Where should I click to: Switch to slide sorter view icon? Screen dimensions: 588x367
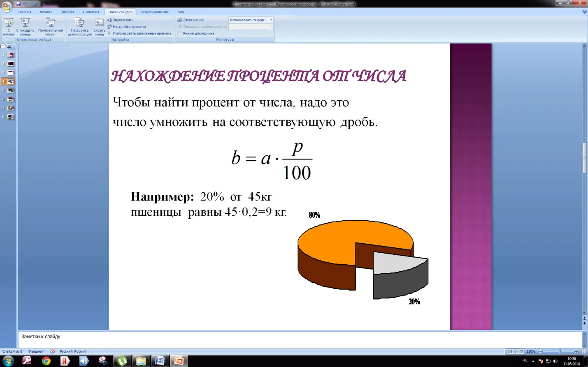[516, 351]
